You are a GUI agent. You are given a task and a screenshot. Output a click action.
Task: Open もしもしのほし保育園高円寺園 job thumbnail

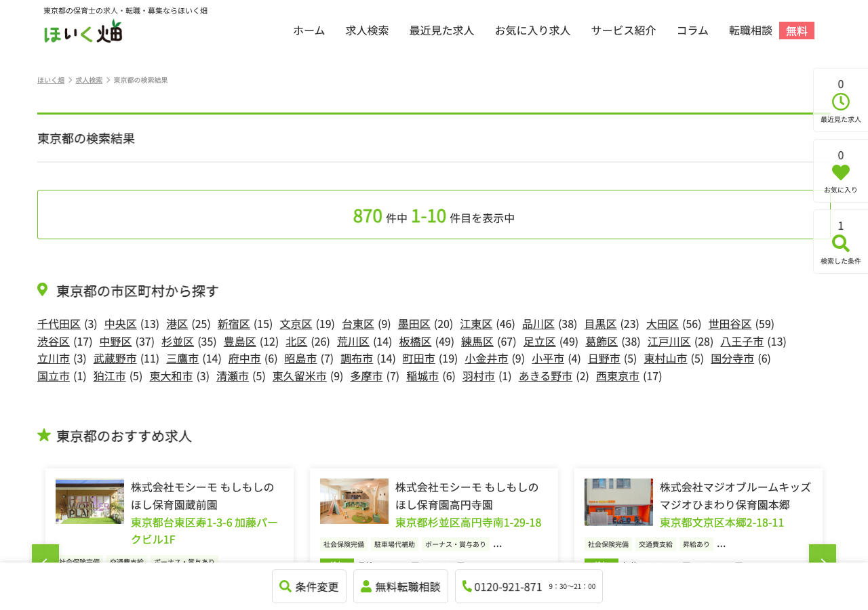[354, 502]
